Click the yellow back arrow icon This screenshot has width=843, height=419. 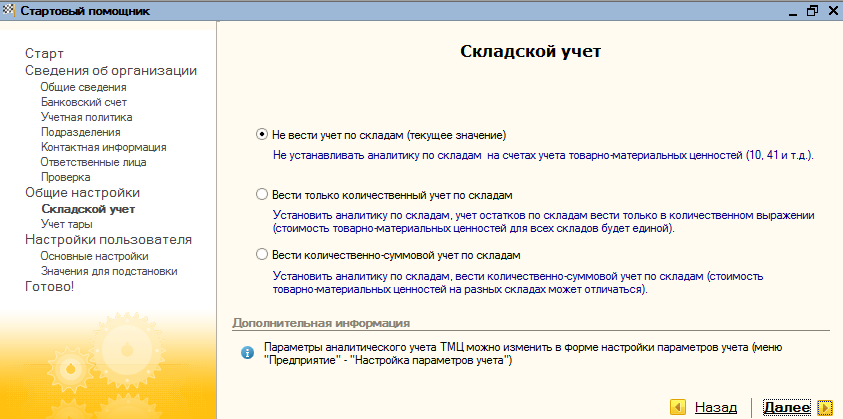click(x=678, y=407)
